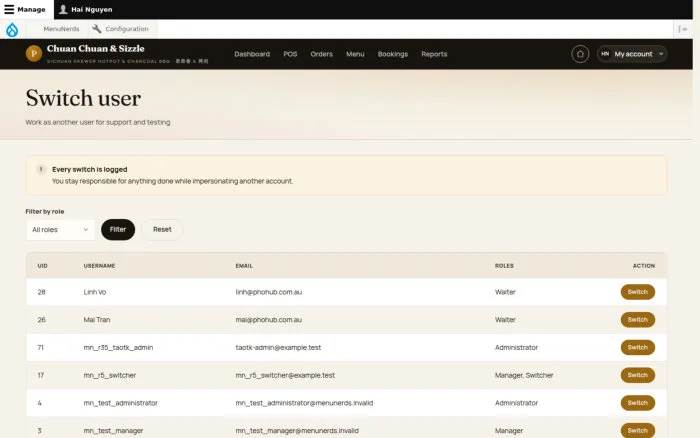The image size is (700, 438).
Task: Click username Linh Vo
Action: [x=95, y=292]
